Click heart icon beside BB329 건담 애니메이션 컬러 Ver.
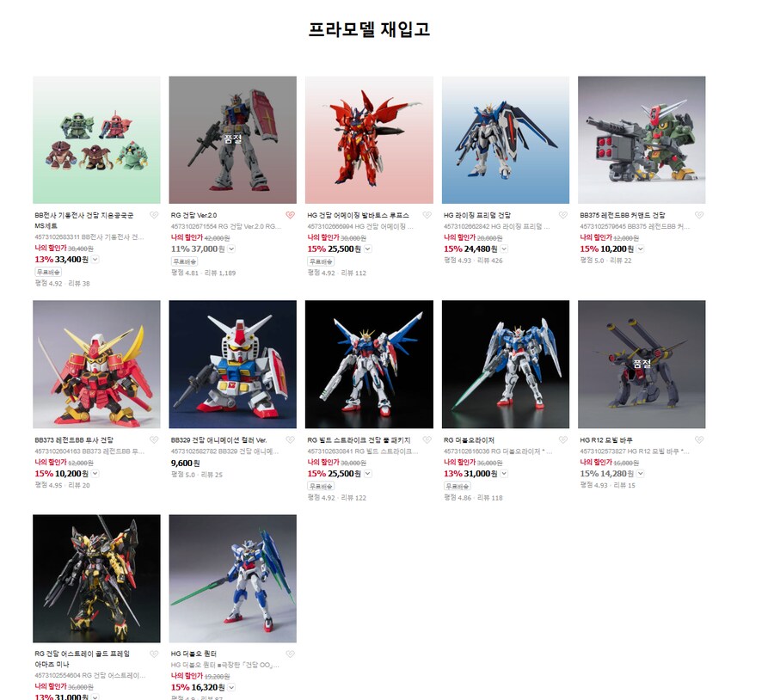 (291, 439)
